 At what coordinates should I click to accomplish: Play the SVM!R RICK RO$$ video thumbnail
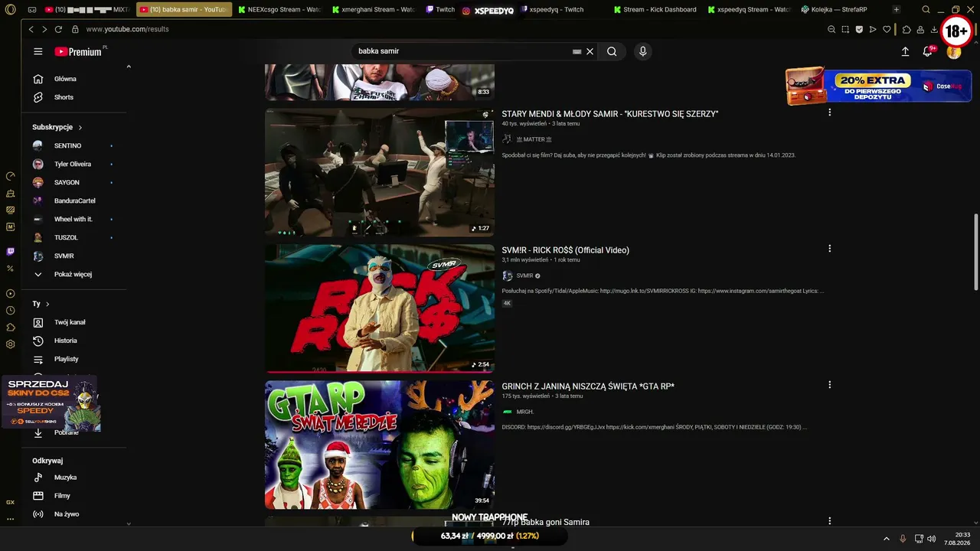pyautogui.click(x=380, y=308)
